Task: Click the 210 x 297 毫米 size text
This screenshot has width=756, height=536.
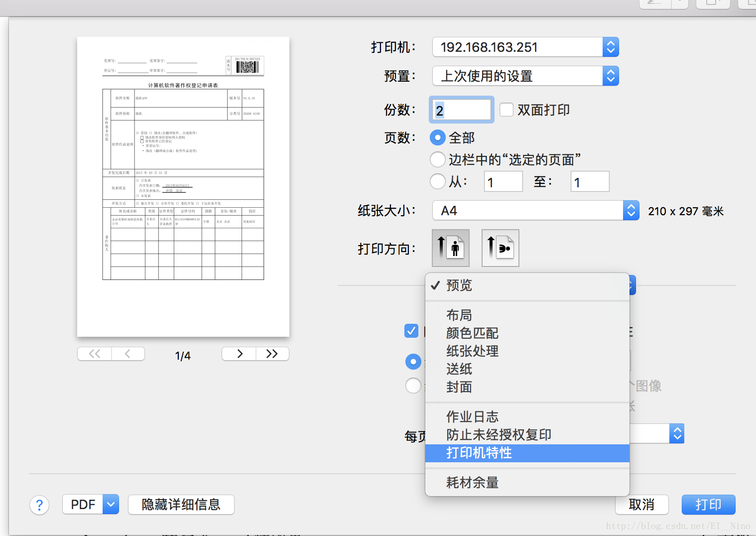Action: click(686, 211)
